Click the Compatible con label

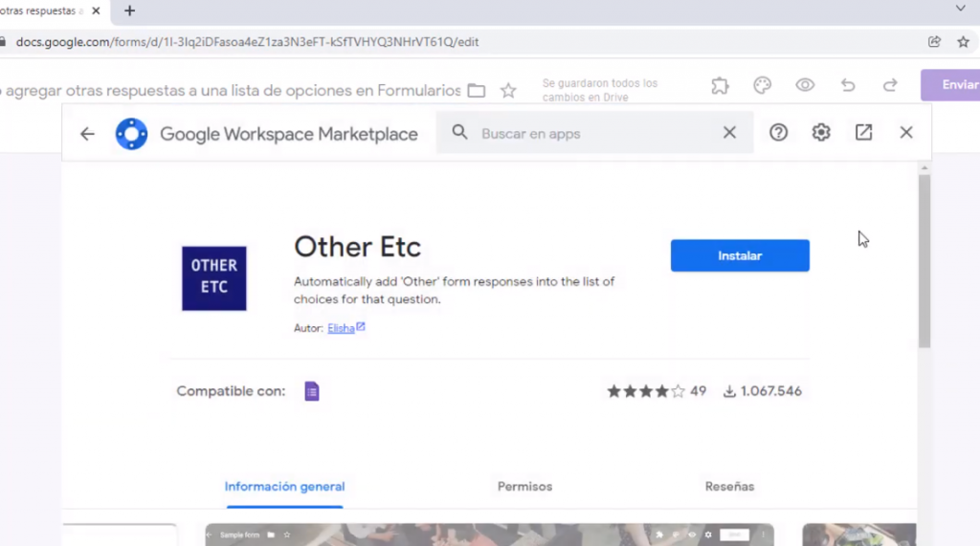[231, 391]
